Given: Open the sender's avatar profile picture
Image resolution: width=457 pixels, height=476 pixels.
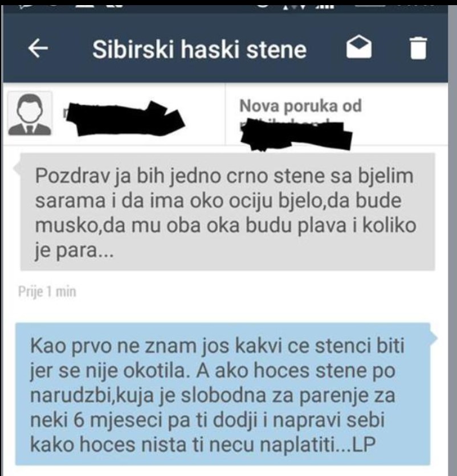Looking at the screenshot, I should click(x=30, y=113).
